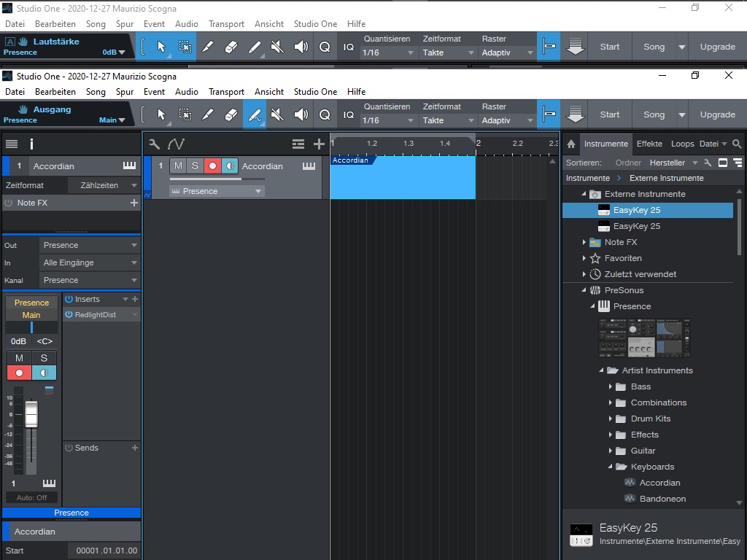Open the Kanal Presence dropdown
Image resolution: width=747 pixels, height=560 pixels.
(x=90, y=281)
